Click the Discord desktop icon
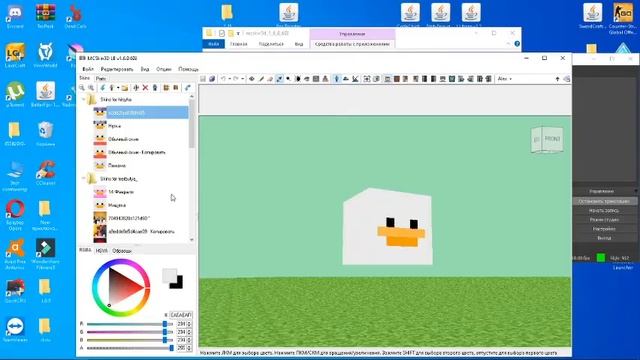The height and width of the screenshot is (360, 640). coord(15,16)
